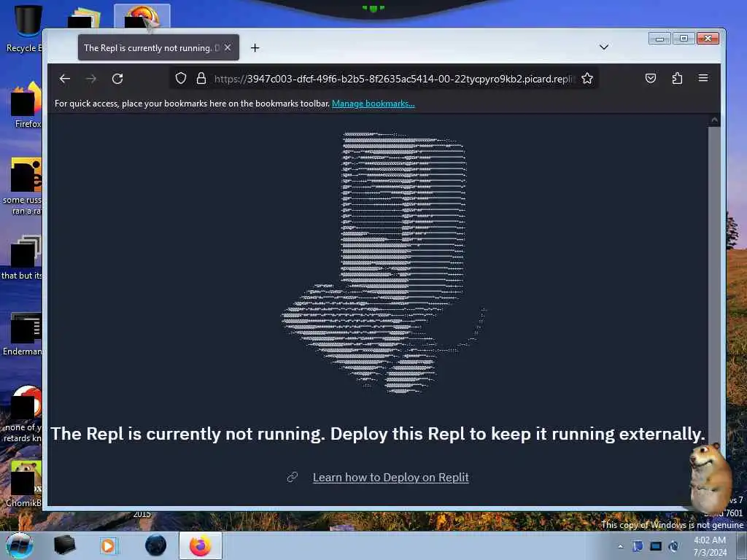This screenshot has width=747, height=560.
Task: Bookmark this page with the star icon
Action: point(587,78)
